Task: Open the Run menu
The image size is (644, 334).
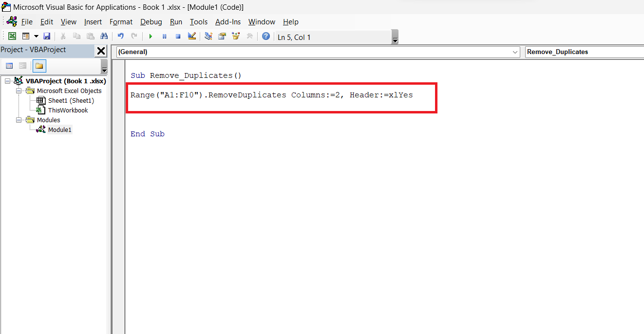Action: tap(176, 22)
